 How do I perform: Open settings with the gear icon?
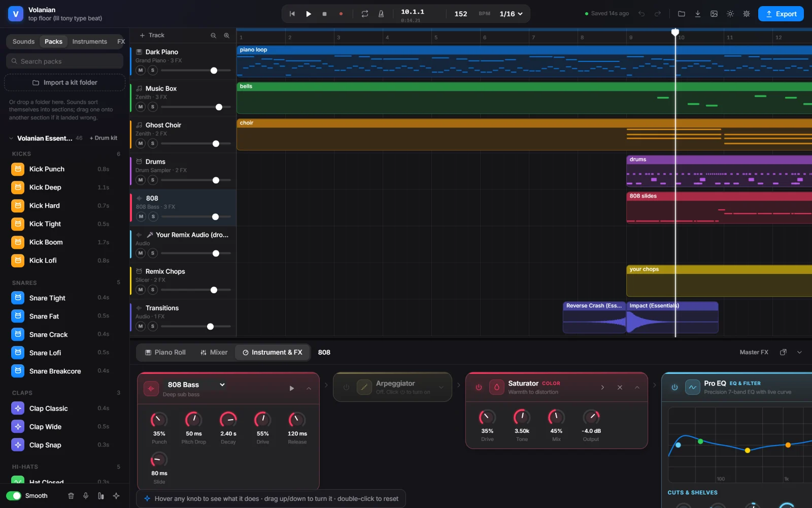(747, 14)
